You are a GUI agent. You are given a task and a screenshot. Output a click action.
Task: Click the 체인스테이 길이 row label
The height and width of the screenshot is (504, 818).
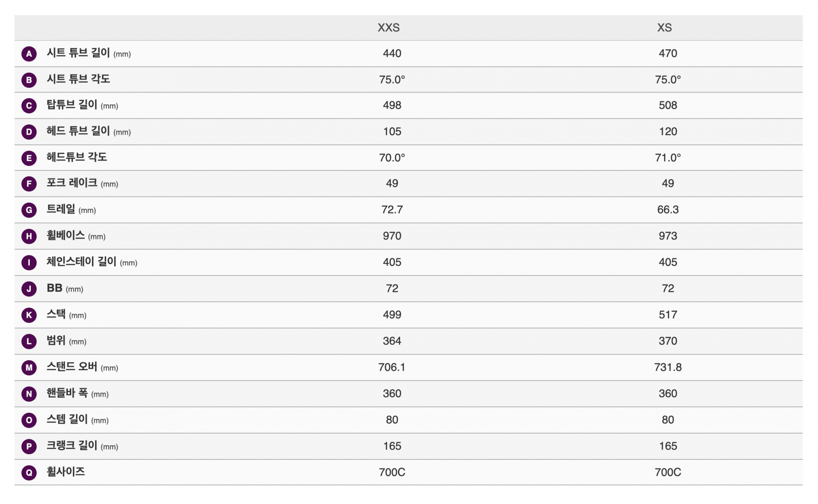tap(81, 262)
